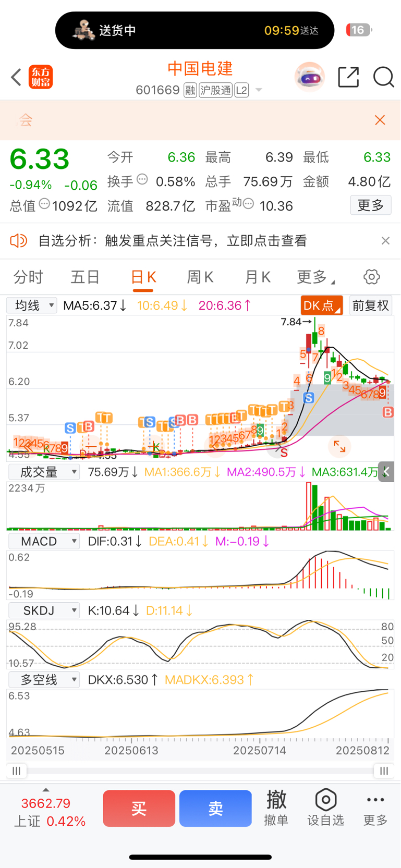Open the chart settings gear icon

(x=371, y=277)
